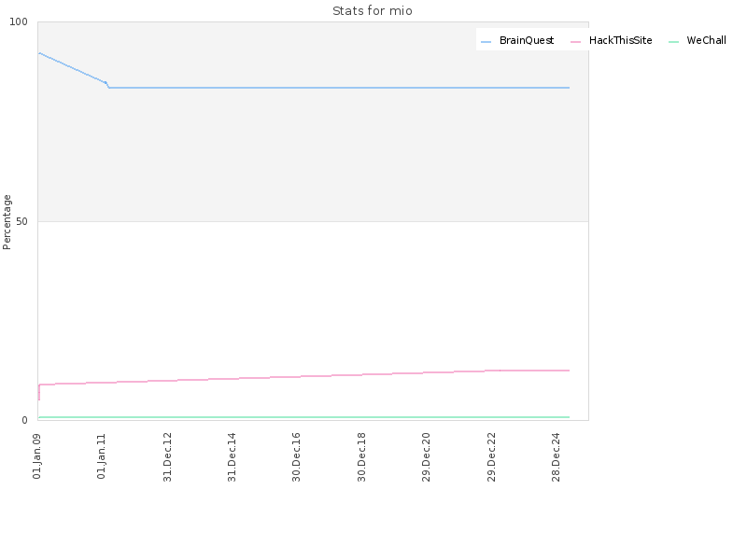Viewport: 747px width, 560px height.
Task: Click the chart title Stats for mio
Action: [372, 11]
